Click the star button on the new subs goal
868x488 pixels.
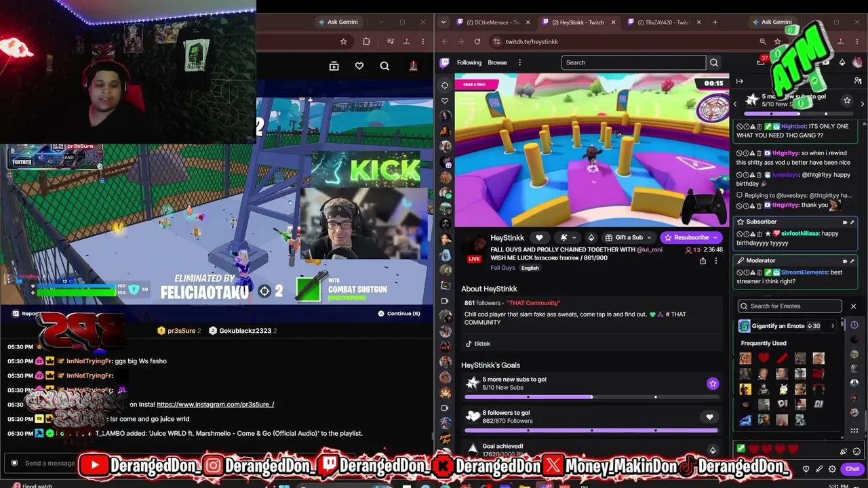click(x=713, y=384)
